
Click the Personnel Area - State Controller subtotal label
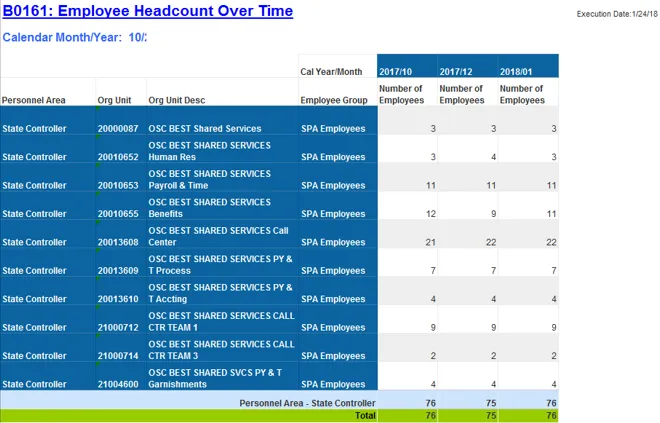tap(307, 402)
